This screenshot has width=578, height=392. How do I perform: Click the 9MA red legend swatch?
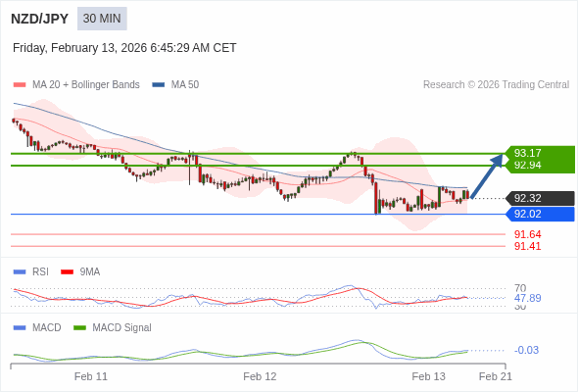click(x=67, y=272)
